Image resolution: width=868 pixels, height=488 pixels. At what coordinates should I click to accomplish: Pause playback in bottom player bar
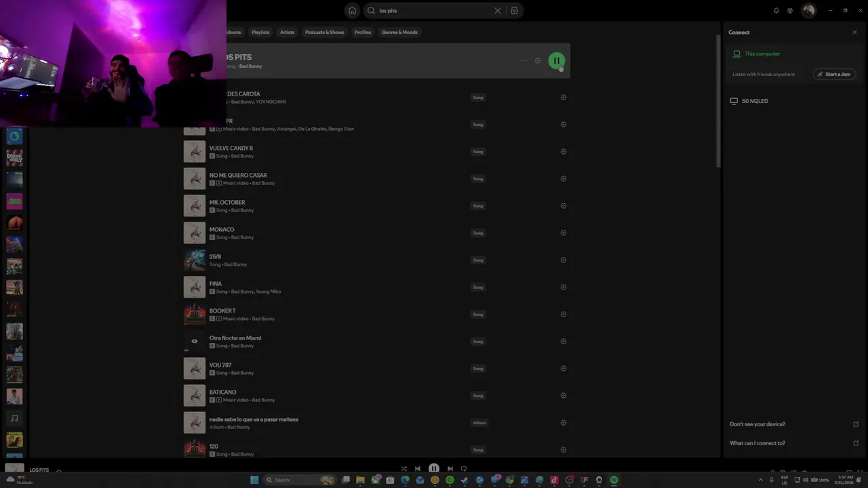click(x=434, y=468)
